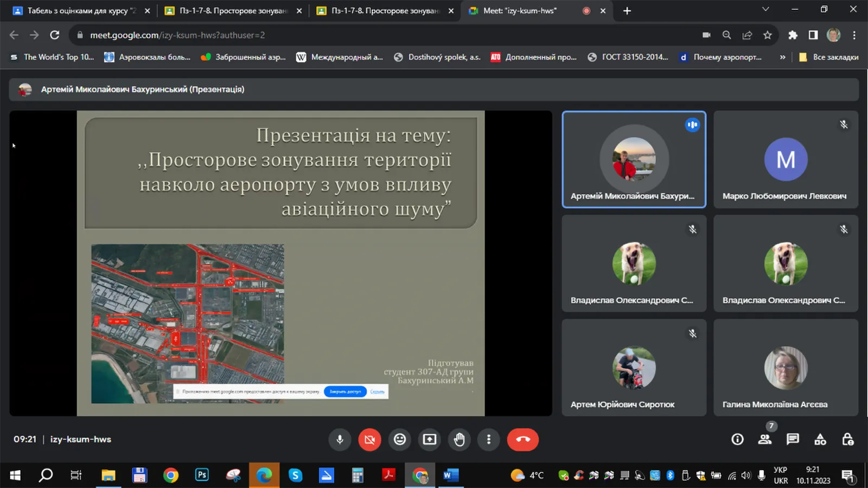The height and width of the screenshot is (488, 868).
Task: Bookmark this page with star icon
Action: [x=768, y=35]
